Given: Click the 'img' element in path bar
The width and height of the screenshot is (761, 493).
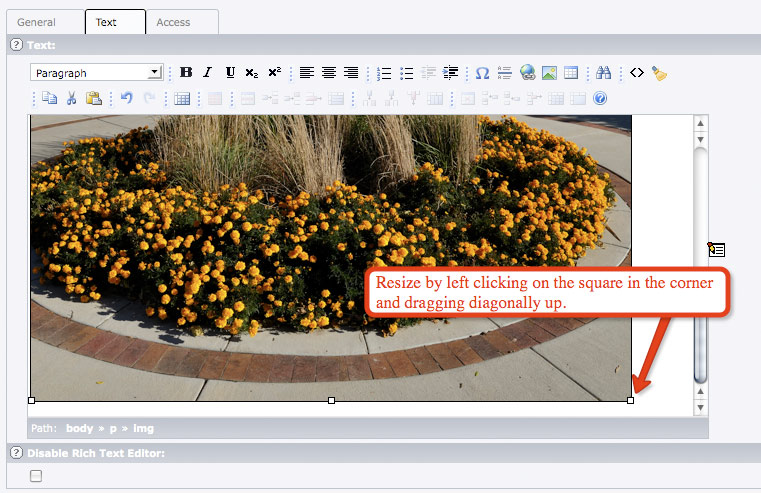Looking at the screenshot, I should [144, 428].
